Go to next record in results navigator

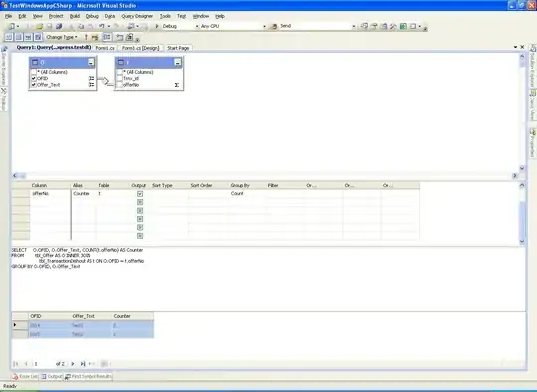73,364
